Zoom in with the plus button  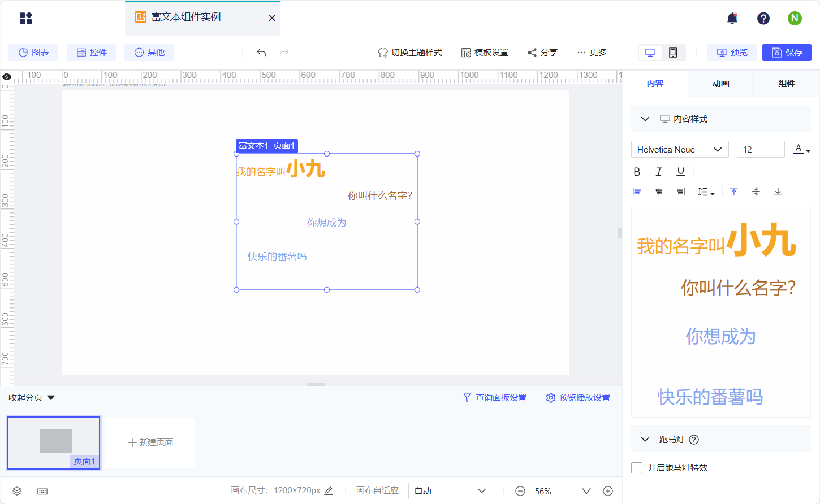[608, 491]
